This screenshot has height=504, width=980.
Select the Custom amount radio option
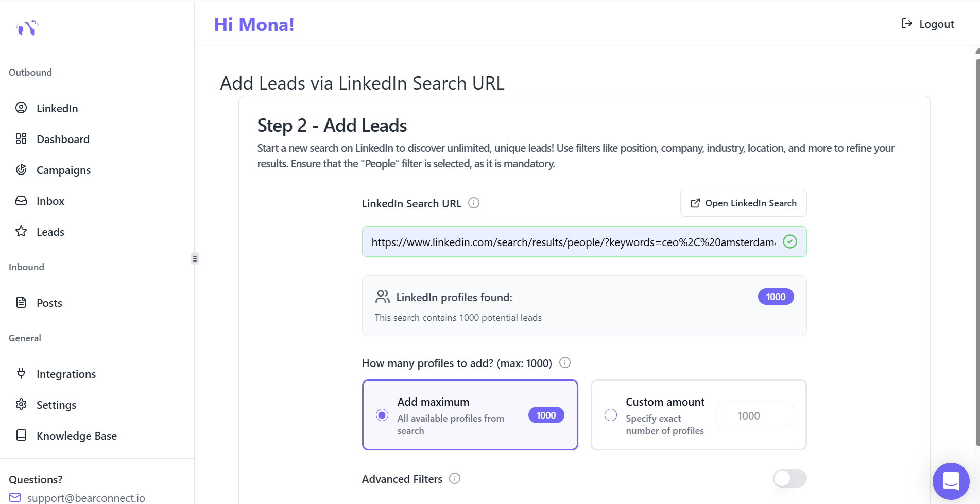pos(611,415)
